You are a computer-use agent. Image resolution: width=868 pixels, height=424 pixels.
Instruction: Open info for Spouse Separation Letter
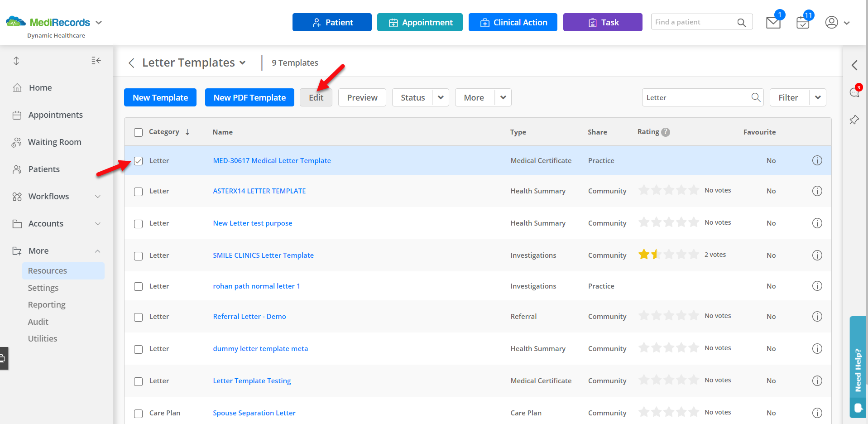click(x=817, y=413)
